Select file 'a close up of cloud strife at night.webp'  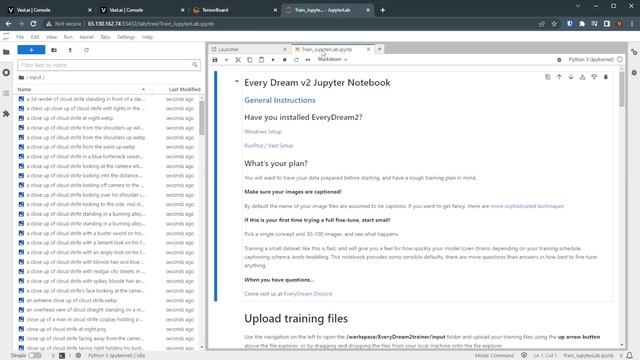point(106,118)
